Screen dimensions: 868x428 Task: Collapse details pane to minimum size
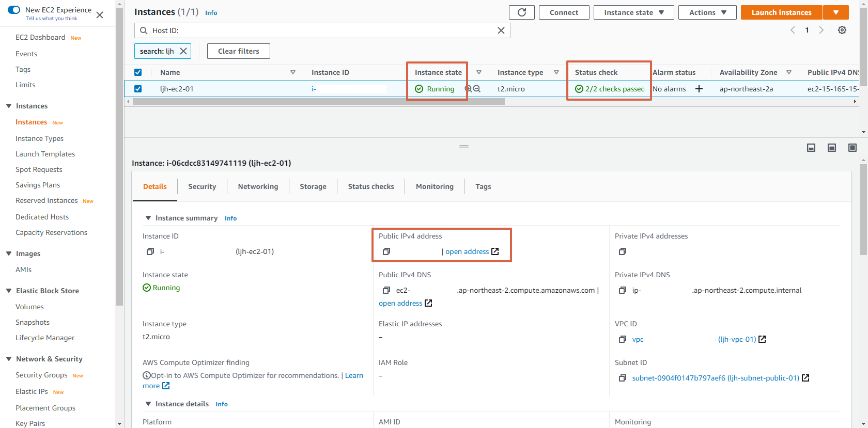coord(811,148)
